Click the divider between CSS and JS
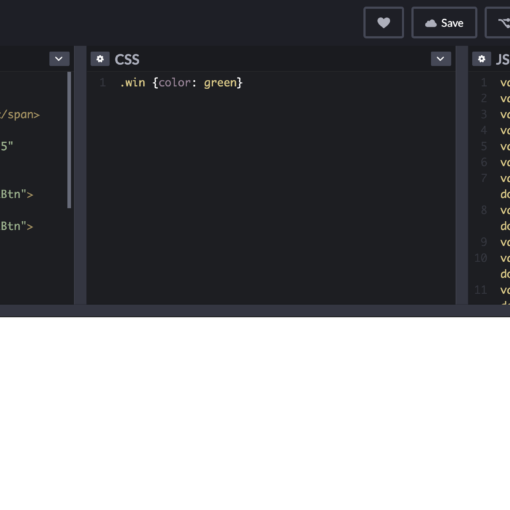510x510 pixels. (x=462, y=175)
